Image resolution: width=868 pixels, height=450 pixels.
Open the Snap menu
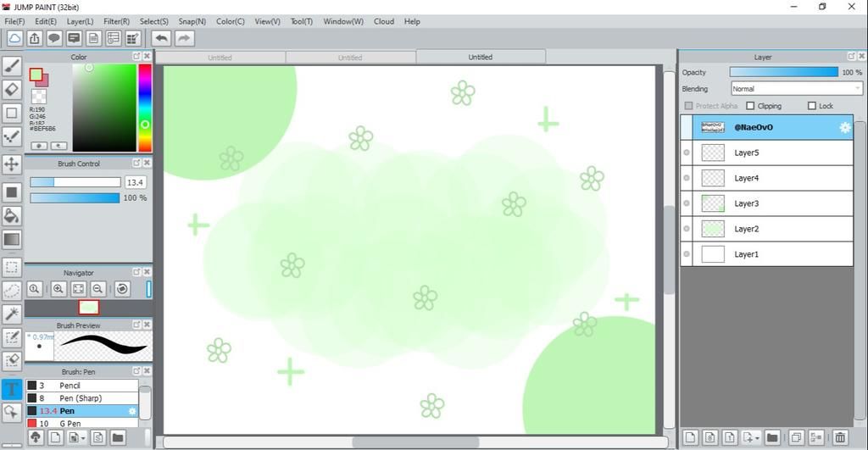pyautogui.click(x=192, y=21)
